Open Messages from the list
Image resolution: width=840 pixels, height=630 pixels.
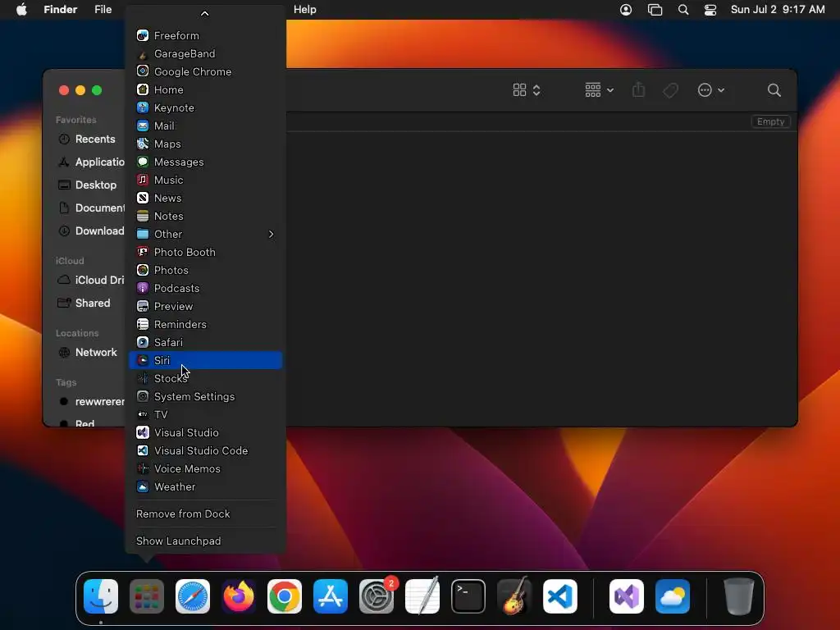click(x=206, y=162)
